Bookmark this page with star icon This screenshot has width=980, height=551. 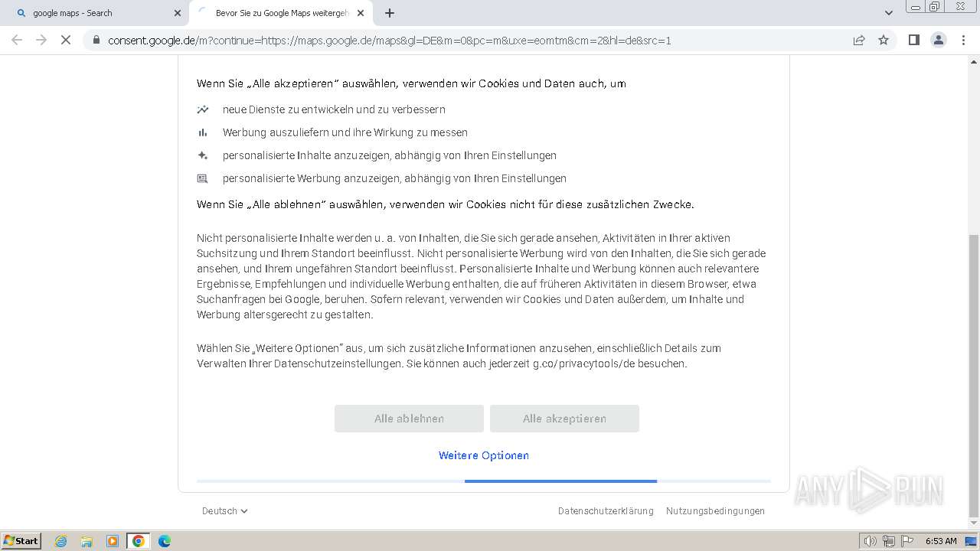[884, 40]
